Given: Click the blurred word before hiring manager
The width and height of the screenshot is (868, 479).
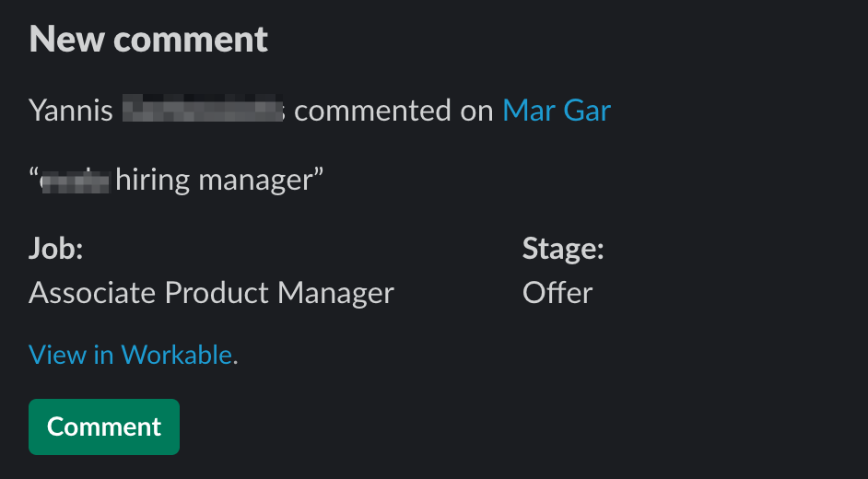Looking at the screenshot, I should click(x=76, y=182).
